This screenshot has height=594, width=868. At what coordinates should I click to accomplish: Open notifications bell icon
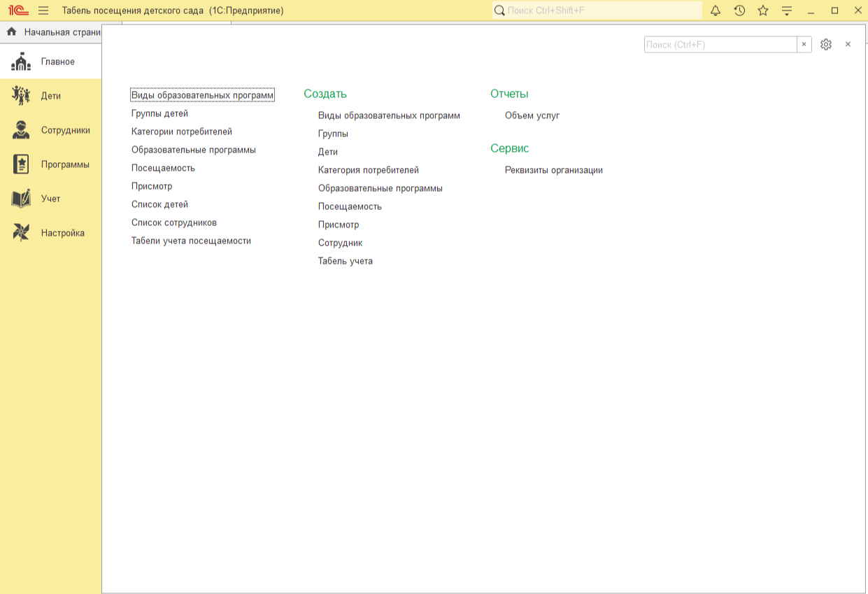coord(716,10)
